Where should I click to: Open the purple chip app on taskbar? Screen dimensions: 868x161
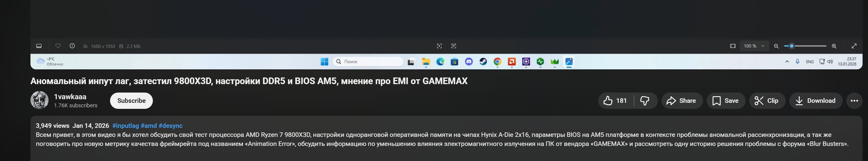526,62
